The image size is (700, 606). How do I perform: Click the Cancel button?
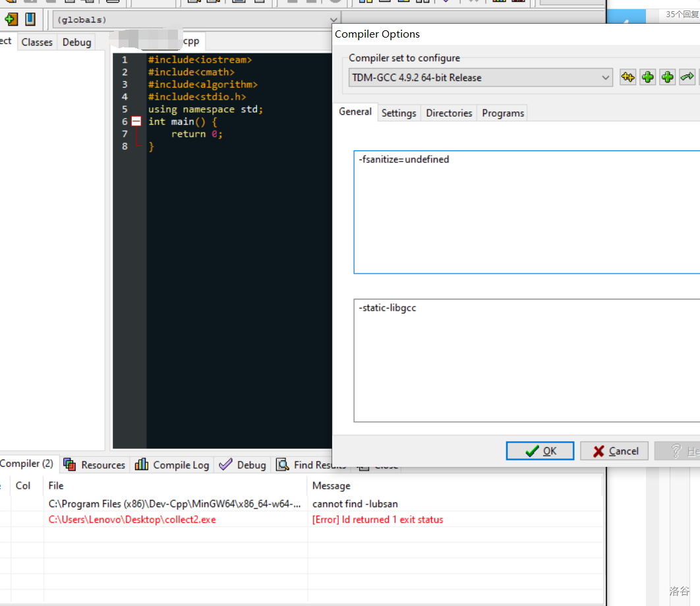point(614,451)
